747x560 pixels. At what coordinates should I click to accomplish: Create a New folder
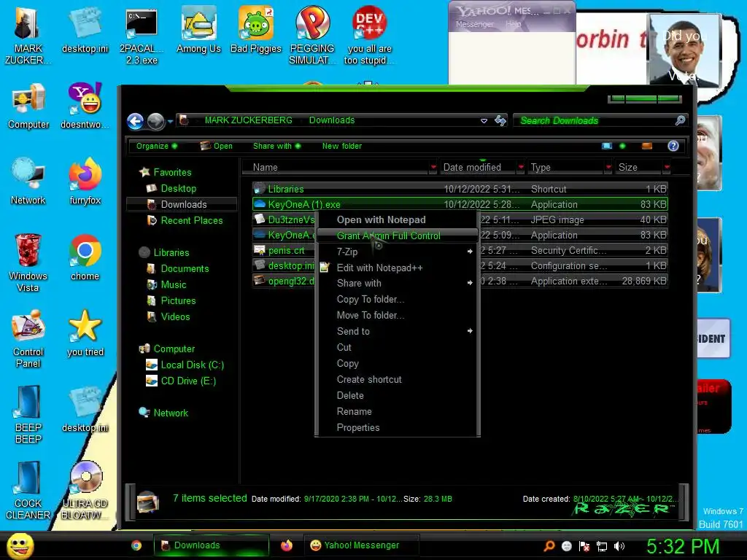342,146
